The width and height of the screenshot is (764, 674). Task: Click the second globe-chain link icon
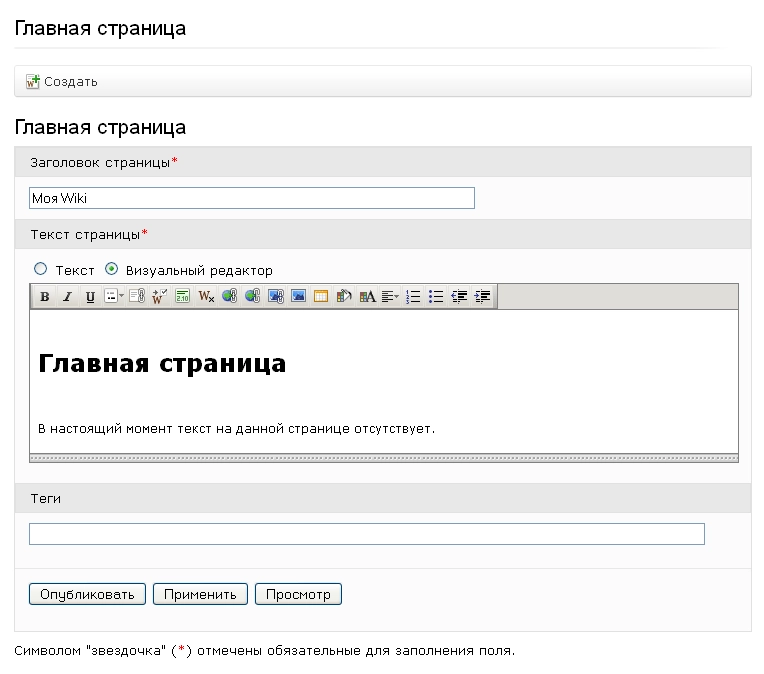coord(252,296)
